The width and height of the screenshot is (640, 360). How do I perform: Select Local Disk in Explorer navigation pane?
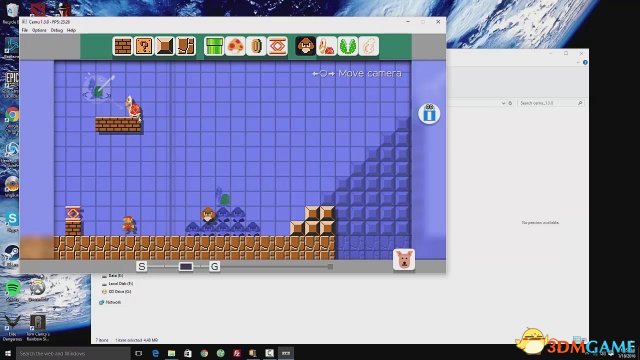[118, 284]
